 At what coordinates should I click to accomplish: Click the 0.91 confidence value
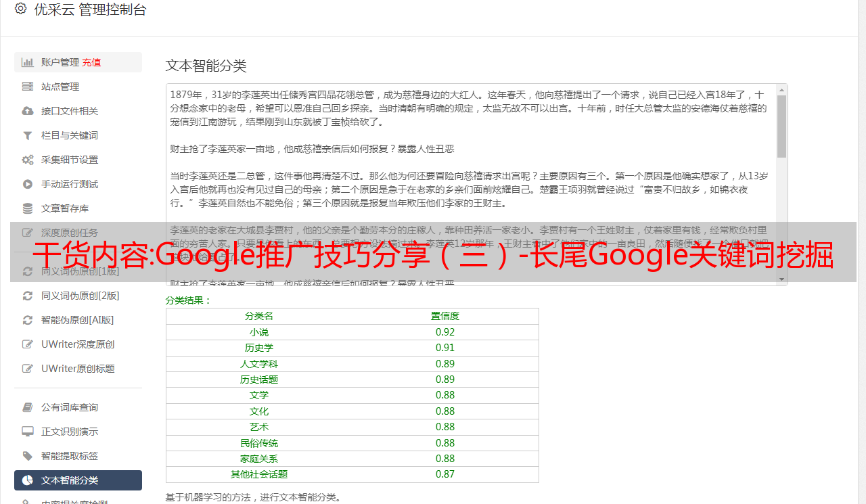[x=445, y=348]
